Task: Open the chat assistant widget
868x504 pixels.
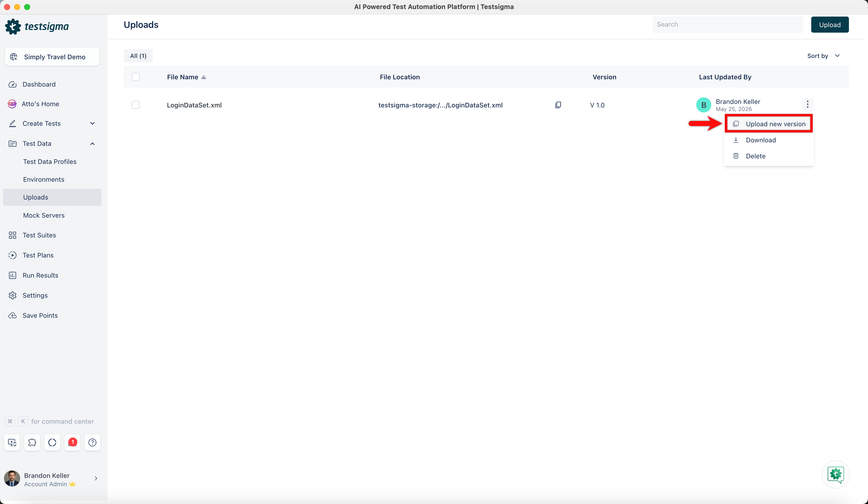Action: [x=836, y=474]
